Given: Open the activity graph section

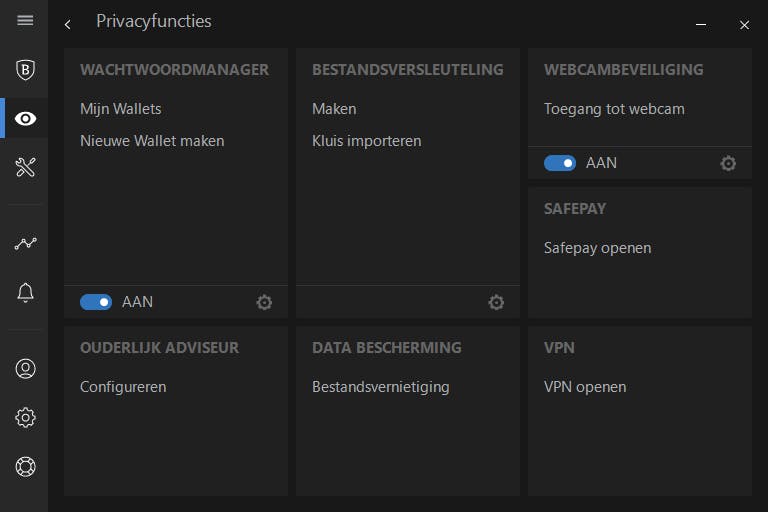Looking at the screenshot, I should pyautogui.click(x=25, y=243).
